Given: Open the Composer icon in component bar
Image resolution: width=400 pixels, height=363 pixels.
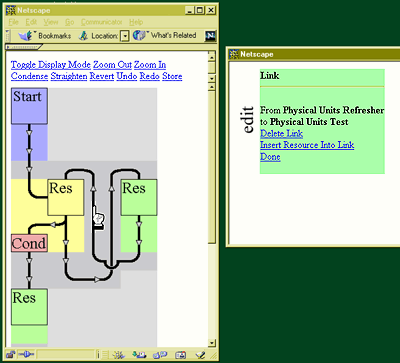Looking at the screenshot, I should coord(201,355).
